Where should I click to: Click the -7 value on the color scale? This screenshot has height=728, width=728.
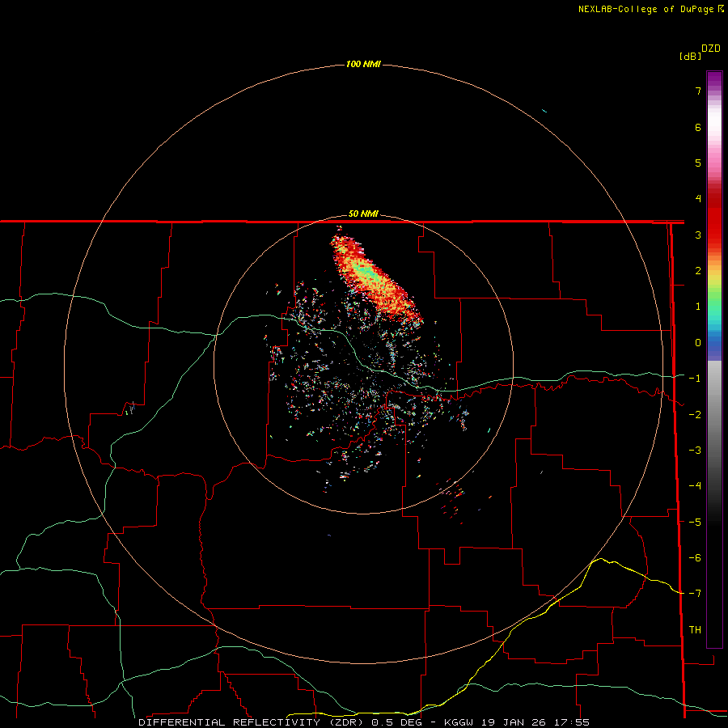pyautogui.click(x=695, y=594)
